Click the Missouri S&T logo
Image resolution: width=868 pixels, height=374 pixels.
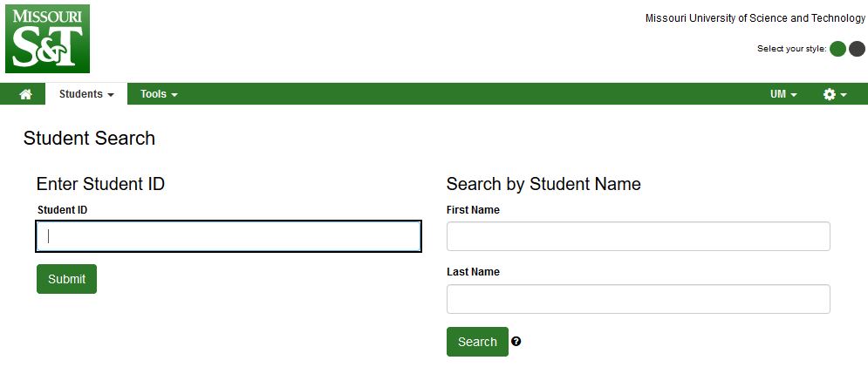(x=48, y=38)
